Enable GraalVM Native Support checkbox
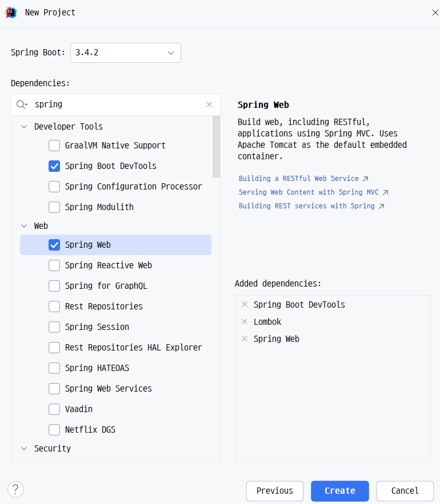 point(54,146)
